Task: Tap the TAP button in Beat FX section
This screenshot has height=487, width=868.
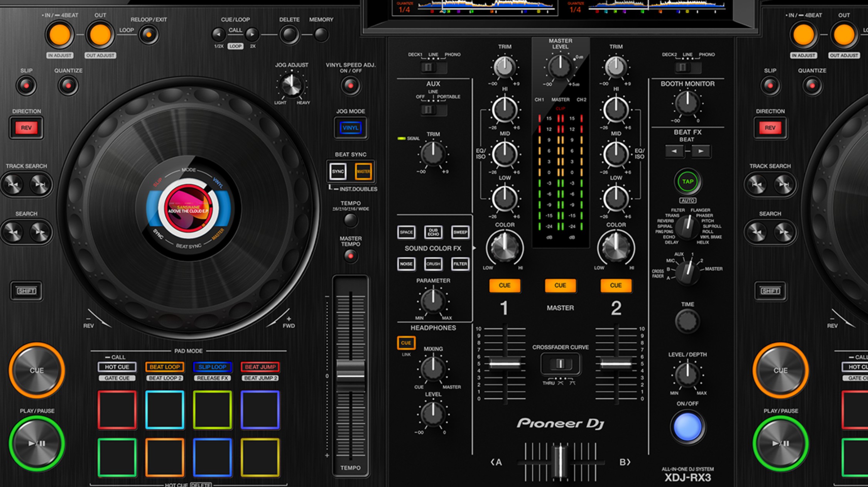Action: (x=687, y=181)
